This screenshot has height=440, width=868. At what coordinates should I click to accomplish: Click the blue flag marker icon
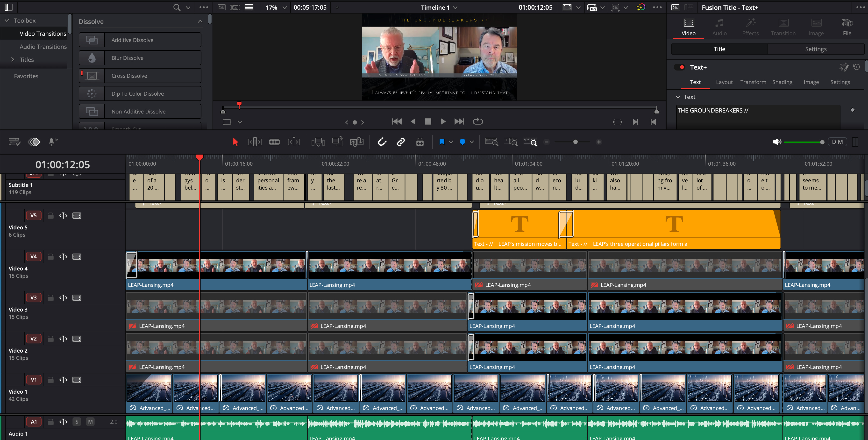442,142
